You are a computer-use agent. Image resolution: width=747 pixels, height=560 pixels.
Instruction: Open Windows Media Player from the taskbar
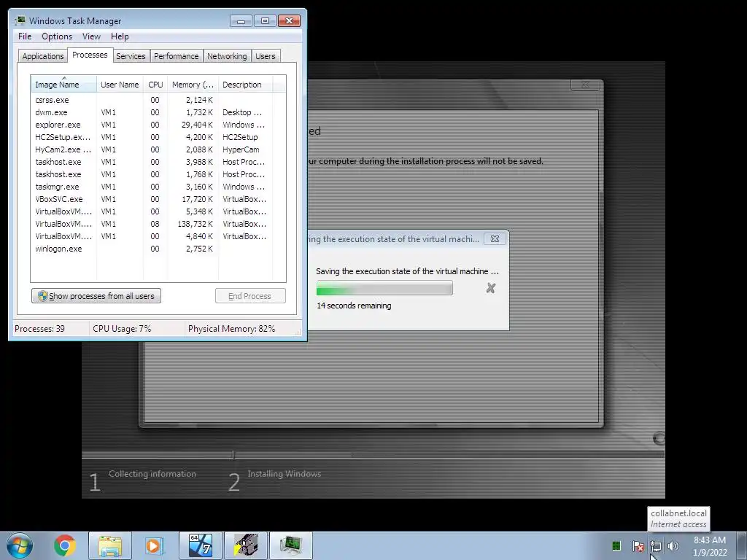[155, 545]
